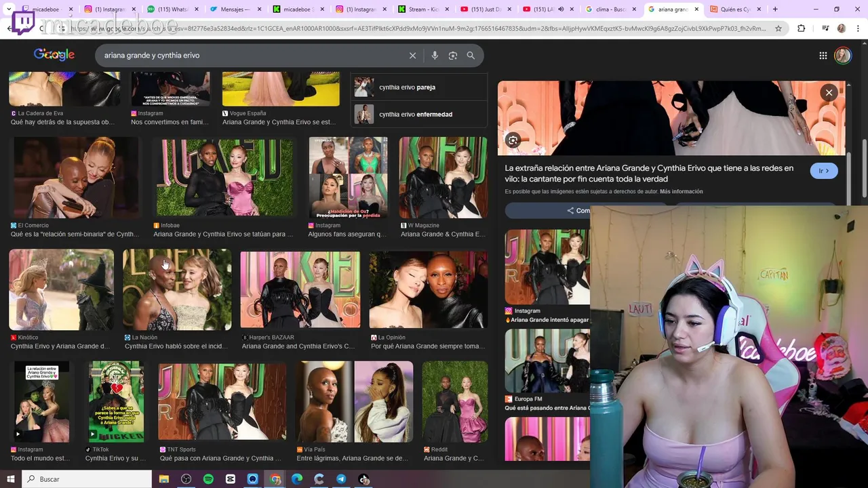868x488 pixels.
Task: Open File Explorer from the taskbar
Action: [x=164, y=479]
